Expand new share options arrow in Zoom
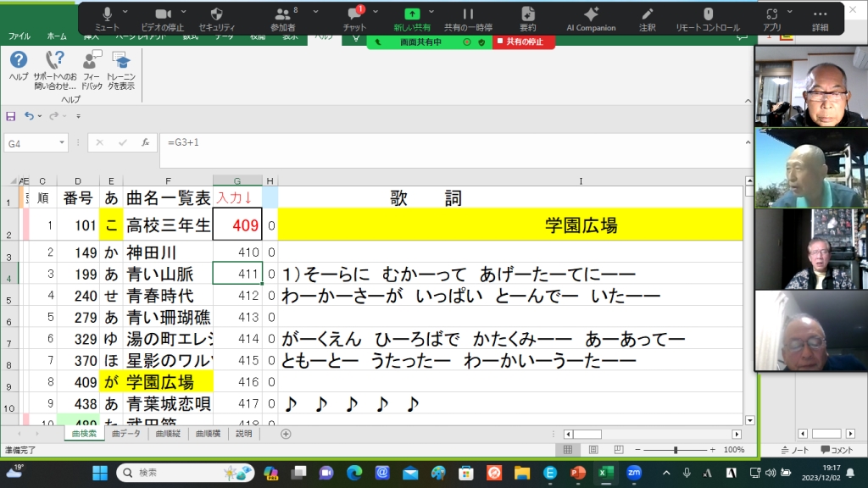This screenshot has height=488, width=868. tap(431, 12)
